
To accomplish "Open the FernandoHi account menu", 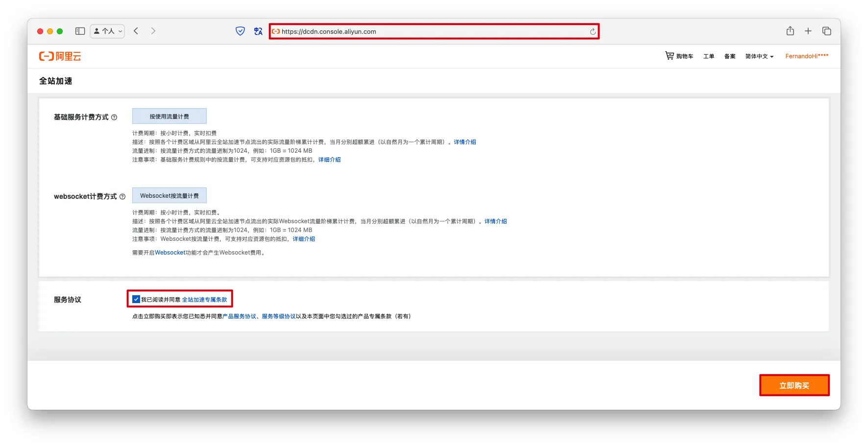I will 806,56.
